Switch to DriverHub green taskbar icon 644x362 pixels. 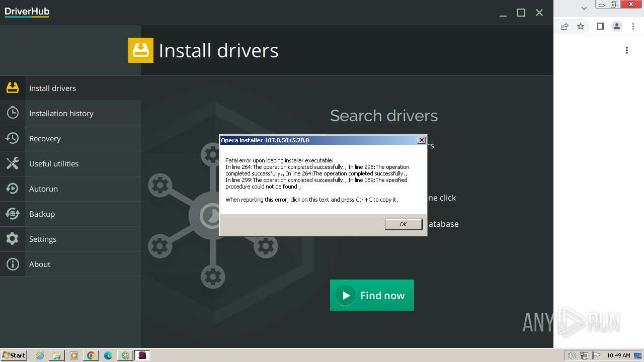point(125,355)
